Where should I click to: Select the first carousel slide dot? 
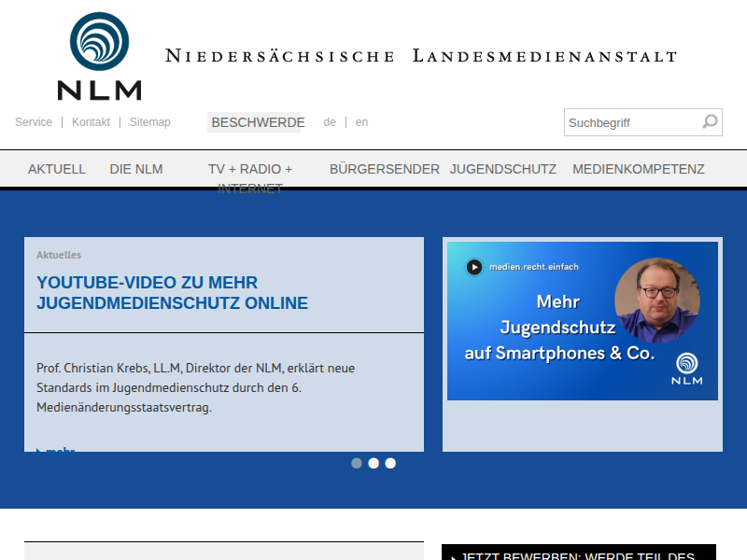click(x=357, y=463)
